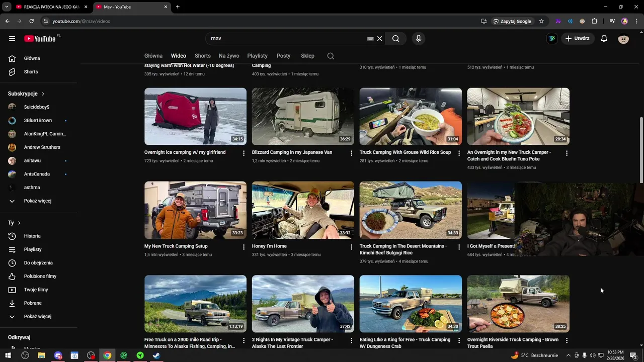The width and height of the screenshot is (644, 362).
Task: Open Polubione filmy in the sidebar
Action: pyautogui.click(x=38, y=276)
